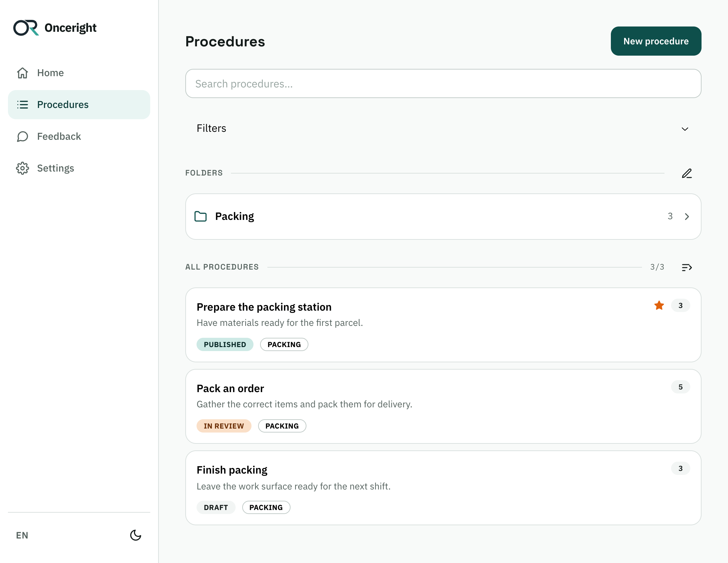Screen dimensions: 728x563
Task: Click the Feedback speech bubble icon
Action: [22, 136]
